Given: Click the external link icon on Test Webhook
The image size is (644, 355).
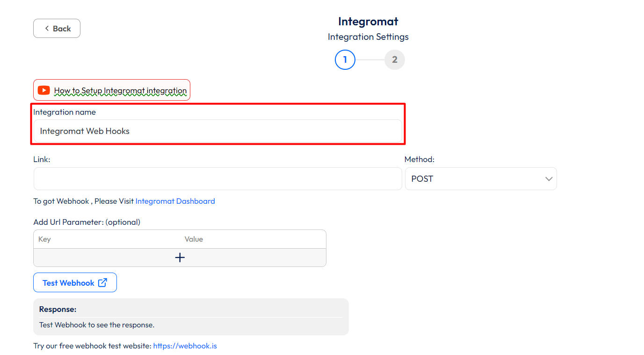Looking at the screenshot, I should 102,282.
